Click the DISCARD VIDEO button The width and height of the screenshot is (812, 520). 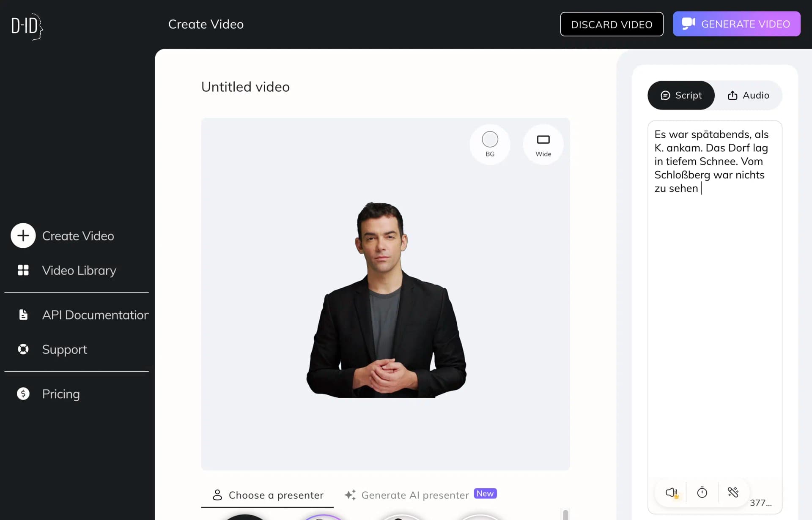pos(612,24)
